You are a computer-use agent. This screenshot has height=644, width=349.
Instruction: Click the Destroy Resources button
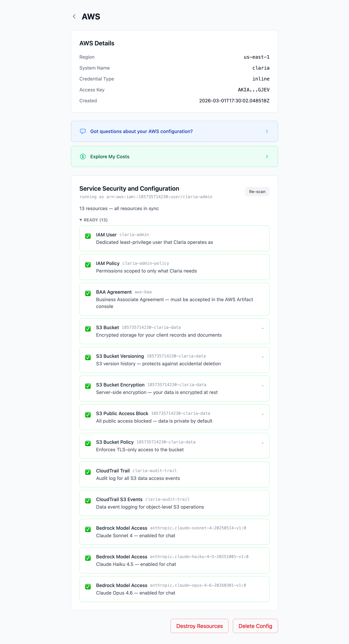click(199, 626)
